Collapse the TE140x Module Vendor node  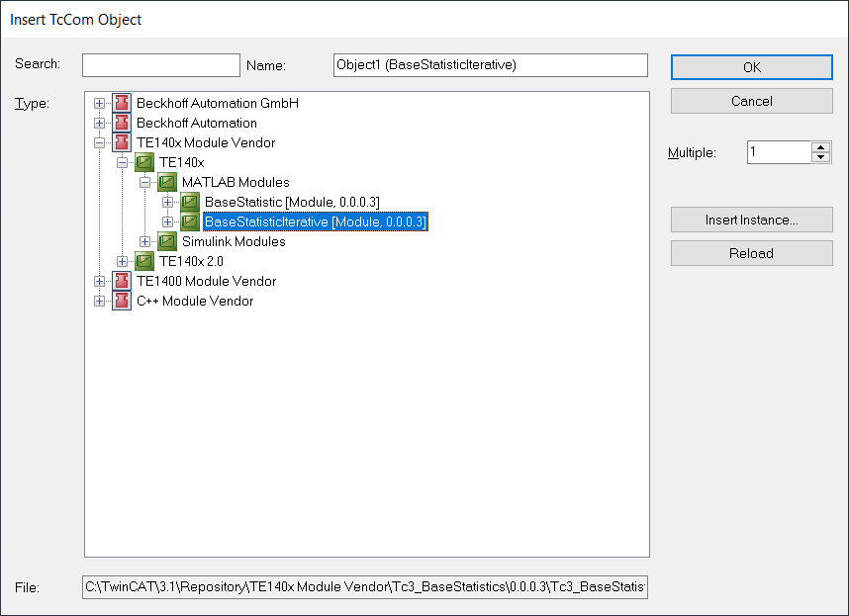point(99,142)
